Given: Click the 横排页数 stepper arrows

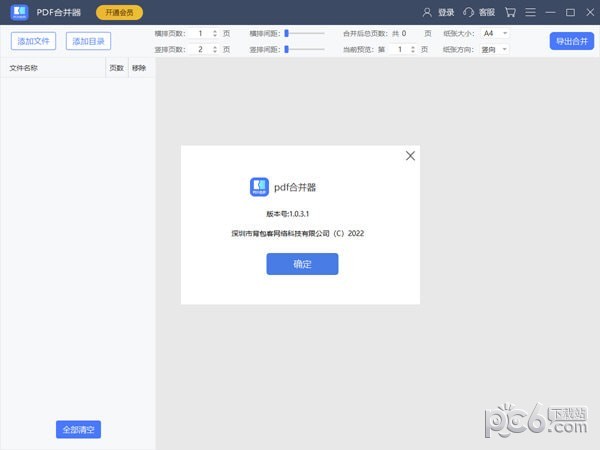Looking at the screenshot, I should [215, 34].
